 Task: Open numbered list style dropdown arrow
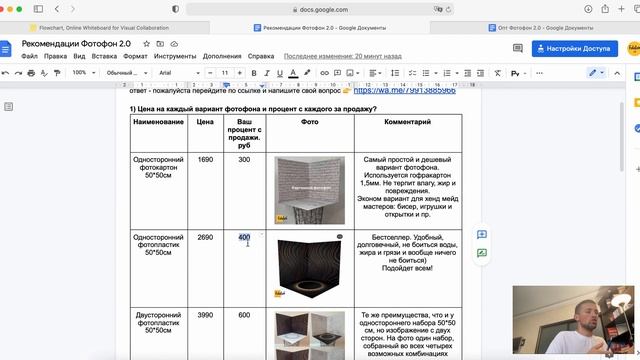click(x=457, y=73)
